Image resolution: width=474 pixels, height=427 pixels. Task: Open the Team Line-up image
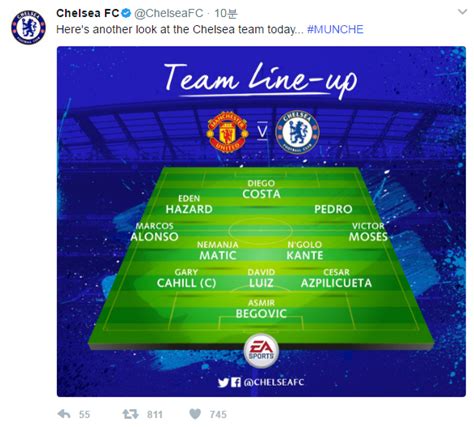pos(261,221)
